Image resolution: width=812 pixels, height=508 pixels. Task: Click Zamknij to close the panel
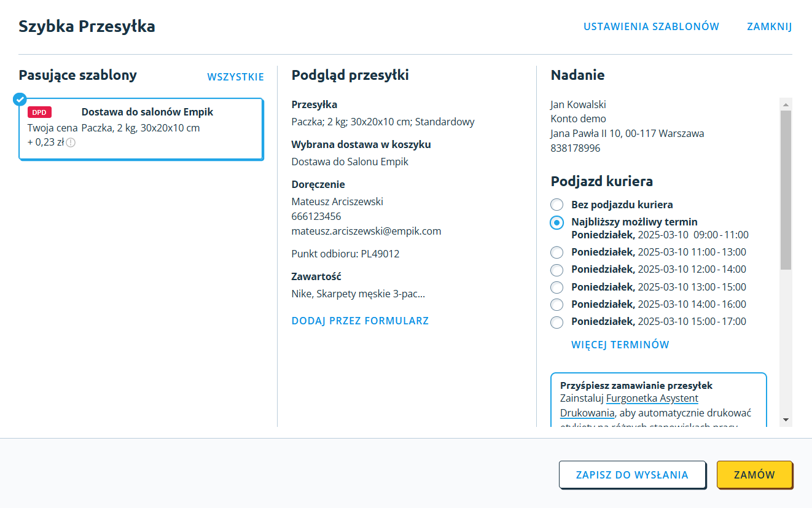[x=769, y=26]
